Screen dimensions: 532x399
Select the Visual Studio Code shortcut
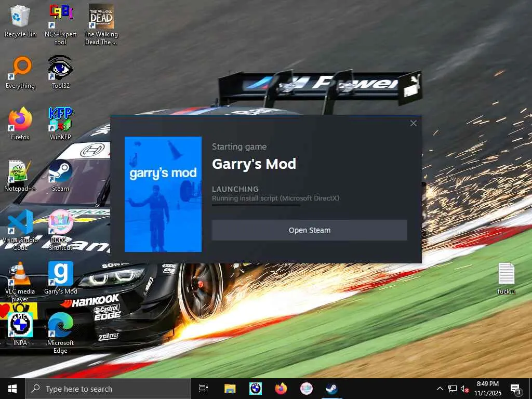(x=20, y=230)
